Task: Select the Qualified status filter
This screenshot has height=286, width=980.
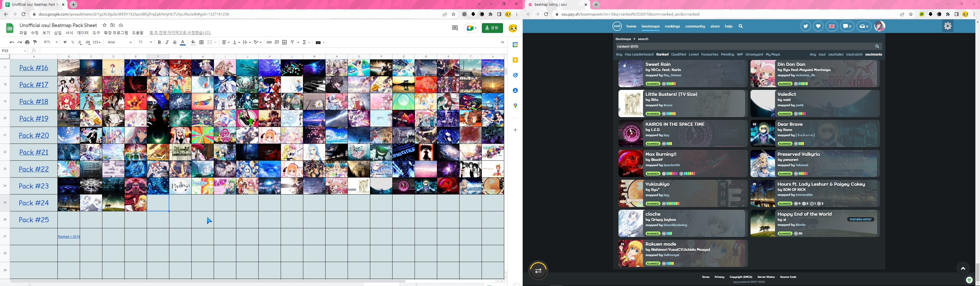Action: (x=678, y=54)
